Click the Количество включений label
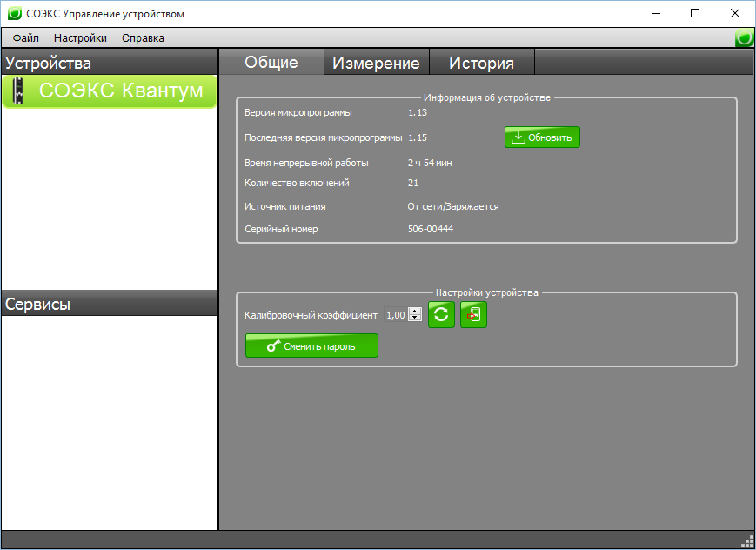This screenshot has width=756, height=550. (297, 183)
